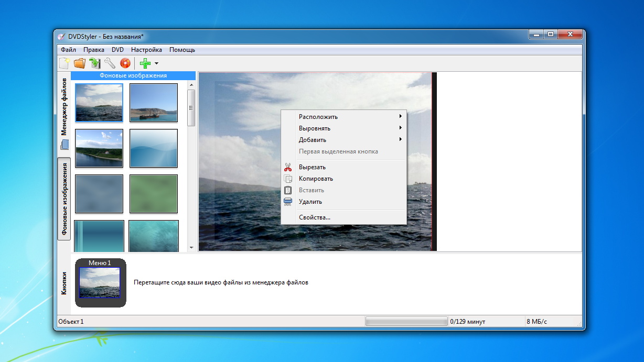Screen dimensions: 644x362
Task: Select the ship at sea background thumbnail
Action: (x=154, y=103)
